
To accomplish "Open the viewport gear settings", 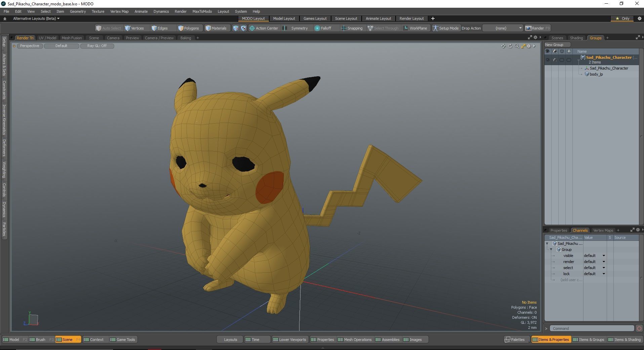I will click(529, 46).
